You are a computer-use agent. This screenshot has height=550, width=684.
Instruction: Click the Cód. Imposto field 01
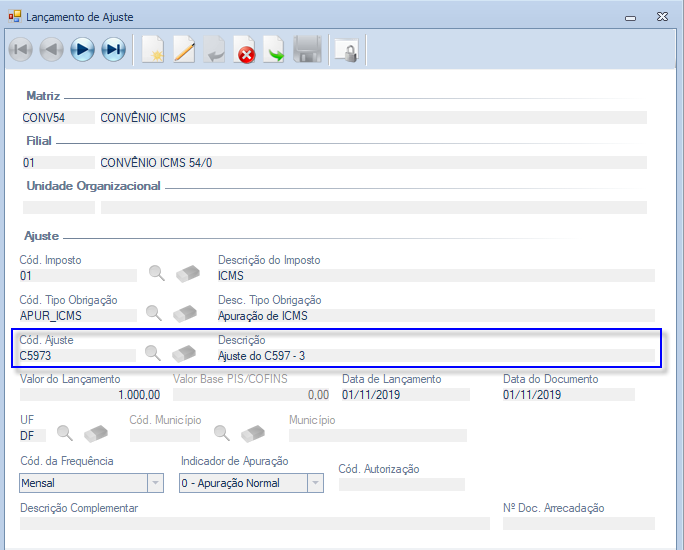tap(78, 276)
